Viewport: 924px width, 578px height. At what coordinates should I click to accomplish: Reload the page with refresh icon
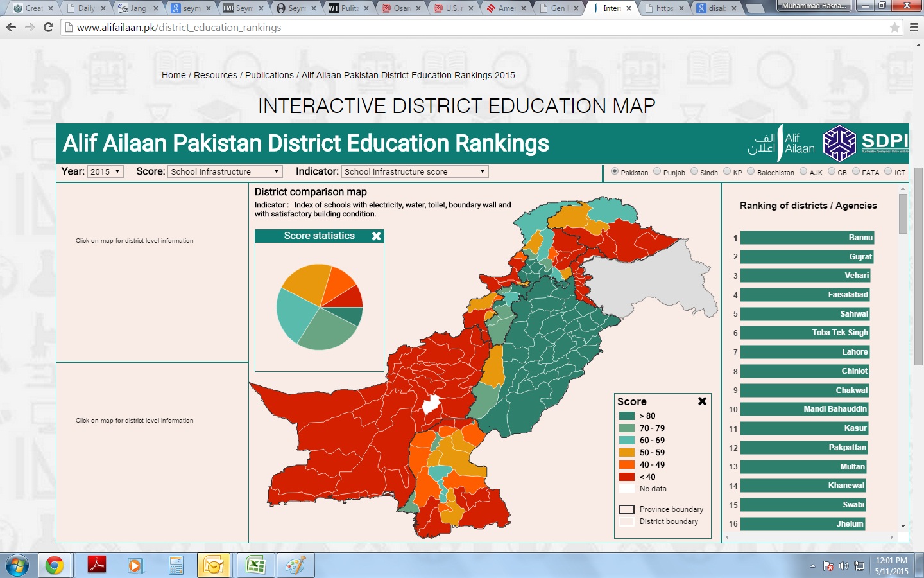pos(48,28)
